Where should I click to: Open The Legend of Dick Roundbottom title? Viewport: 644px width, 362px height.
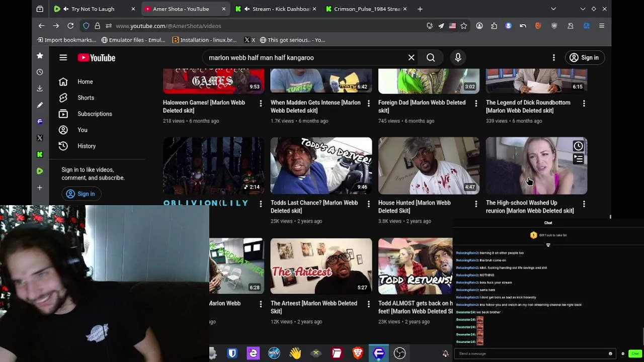click(x=528, y=107)
